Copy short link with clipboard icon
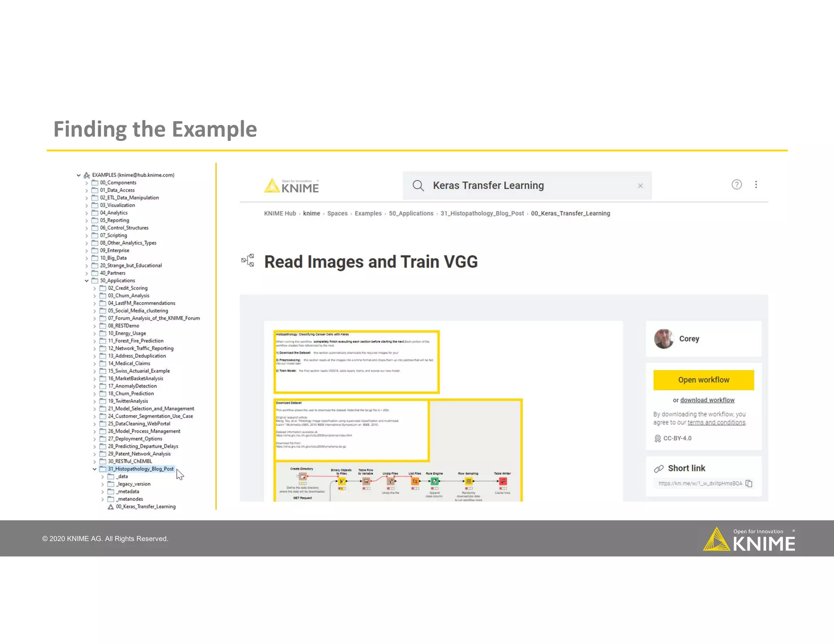Screen dimensions: 834x644 (749, 484)
